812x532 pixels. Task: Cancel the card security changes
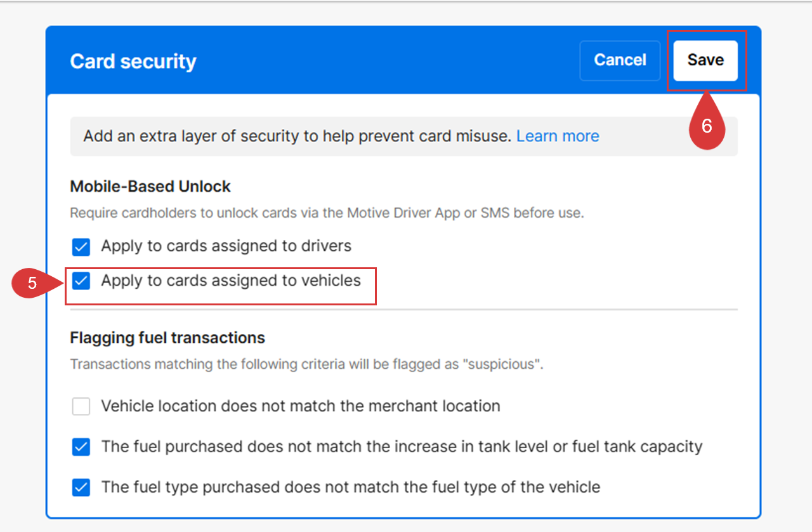coord(620,60)
